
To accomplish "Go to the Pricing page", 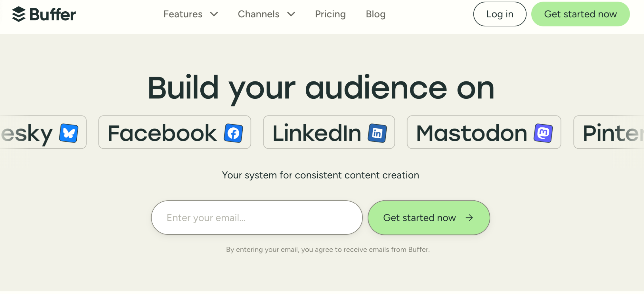I will coord(330,14).
